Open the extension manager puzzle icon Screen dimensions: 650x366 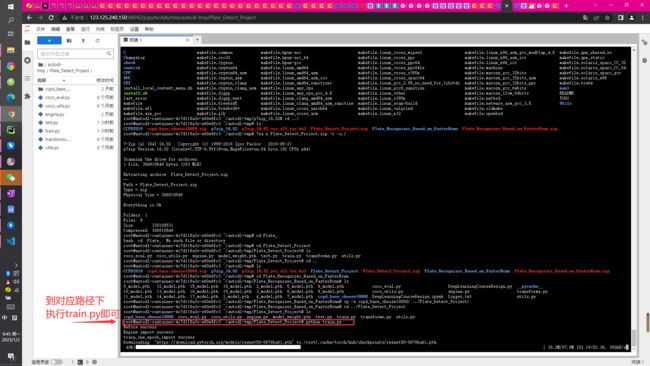pyautogui.click(x=27, y=97)
